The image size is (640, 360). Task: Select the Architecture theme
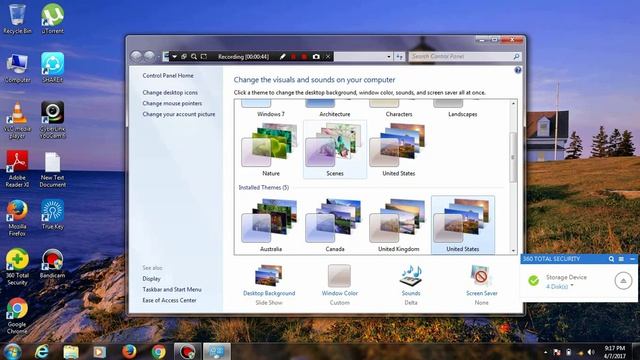pyautogui.click(x=335, y=108)
